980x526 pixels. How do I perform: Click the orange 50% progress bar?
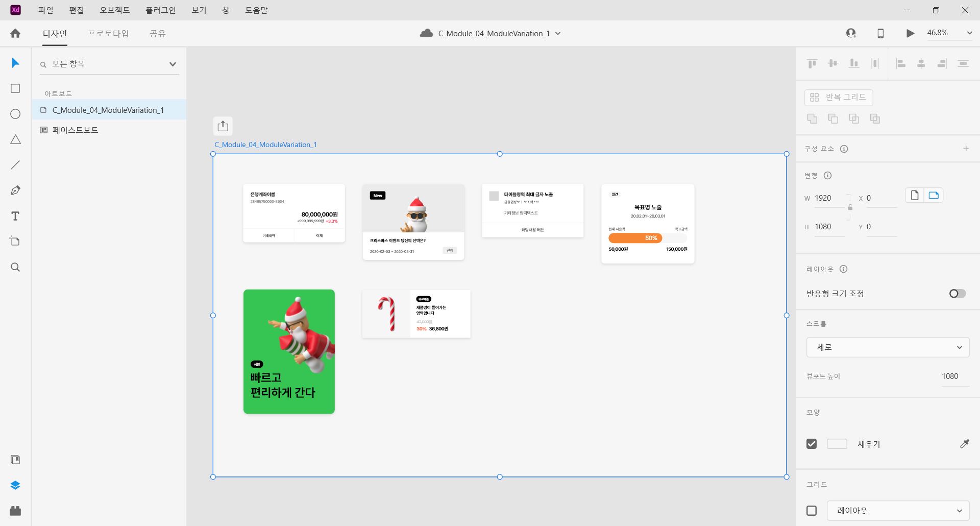tap(635, 238)
